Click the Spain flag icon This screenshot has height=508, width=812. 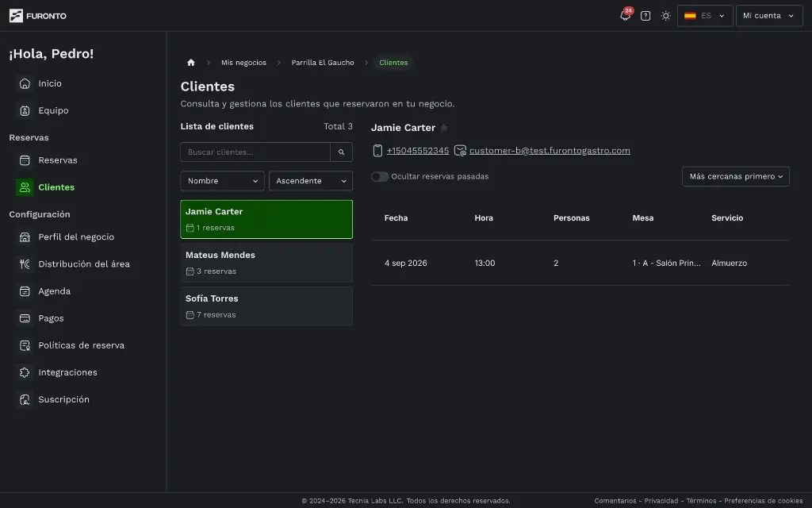pos(690,16)
